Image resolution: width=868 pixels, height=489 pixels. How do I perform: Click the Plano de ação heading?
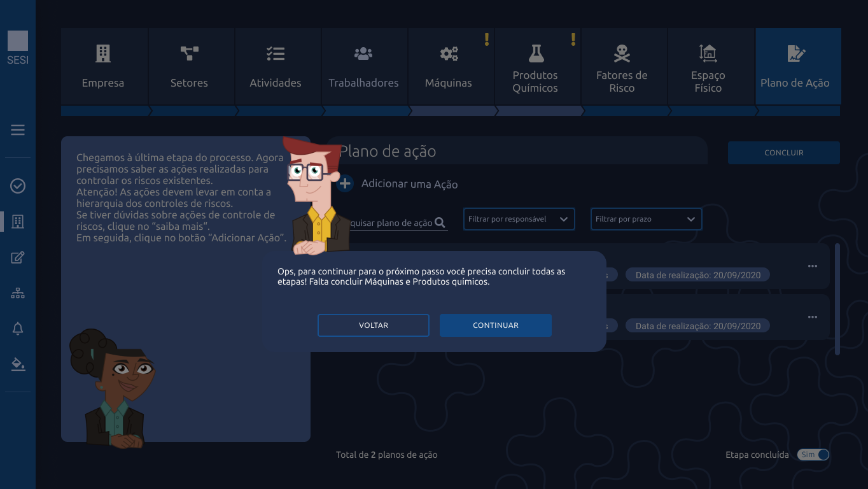[388, 152]
